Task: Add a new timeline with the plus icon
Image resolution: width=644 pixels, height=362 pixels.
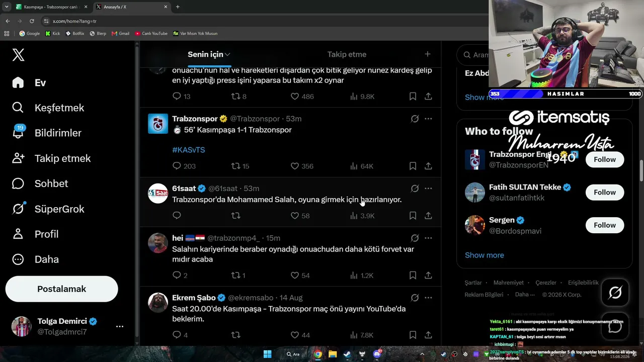Action: point(427,54)
